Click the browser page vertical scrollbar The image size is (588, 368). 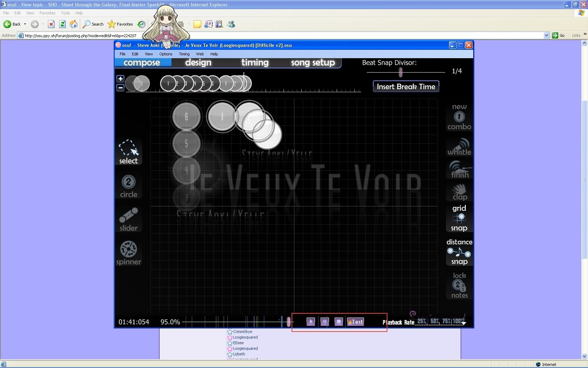[584, 179]
